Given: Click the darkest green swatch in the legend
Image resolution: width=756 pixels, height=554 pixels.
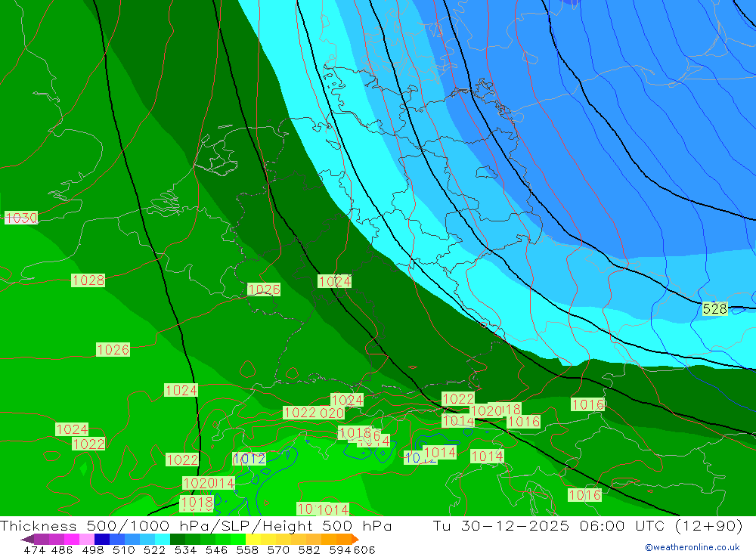Looking at the screenshot, I should [x=178, y=539].
